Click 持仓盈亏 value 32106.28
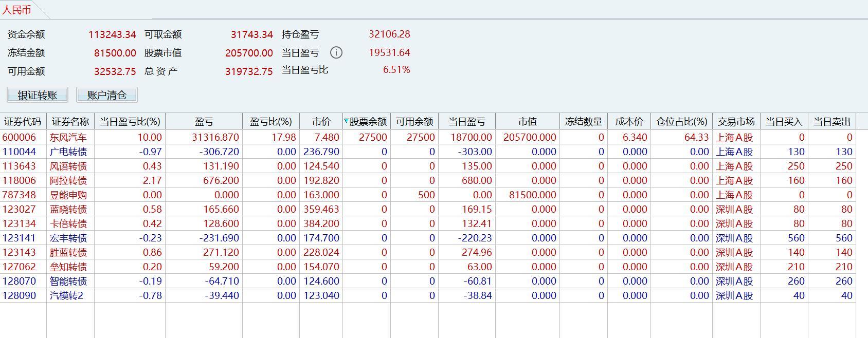This screenshot has height=338, width=868. (389, 34)
